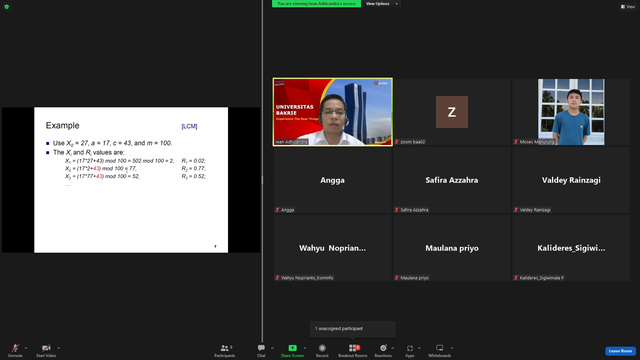The height and width of the screenshot is (360, 640).
Task: Click the 'R1 = 0.02' value on slide
Action: (x=193, y=161)
